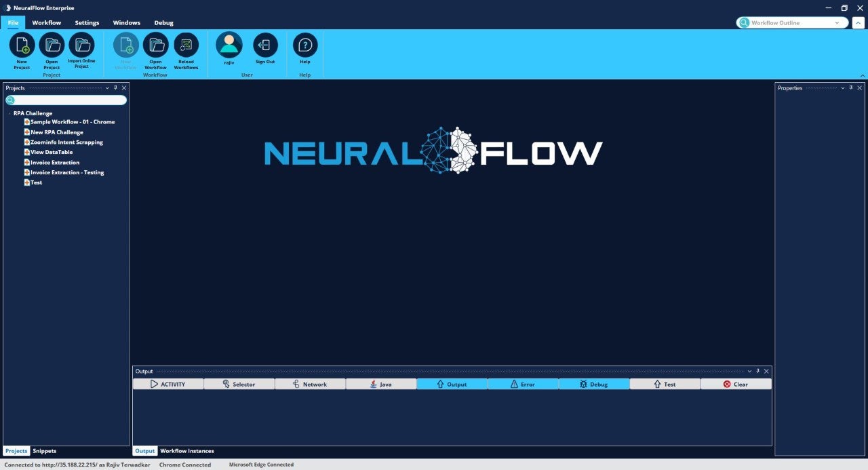Screen dimensions: 868x470
Task: Click the rajiv user avatar
Action: 229,45
